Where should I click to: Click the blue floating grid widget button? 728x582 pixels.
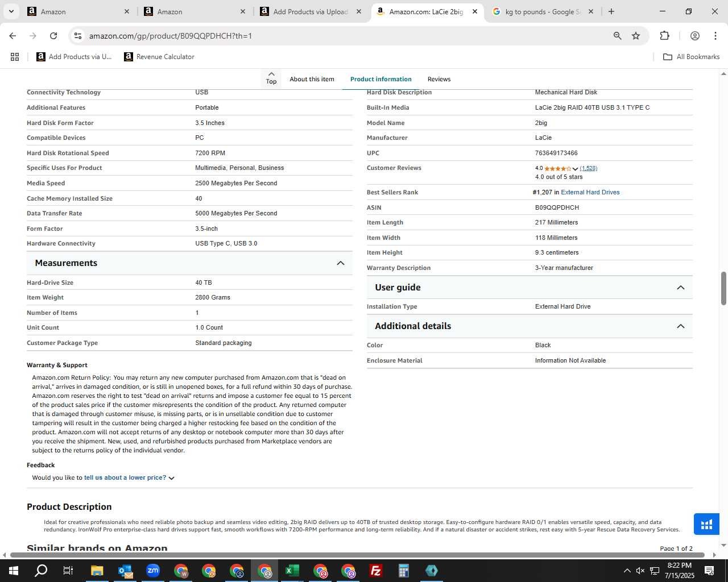pyautogui.click(x=706, y=524)
